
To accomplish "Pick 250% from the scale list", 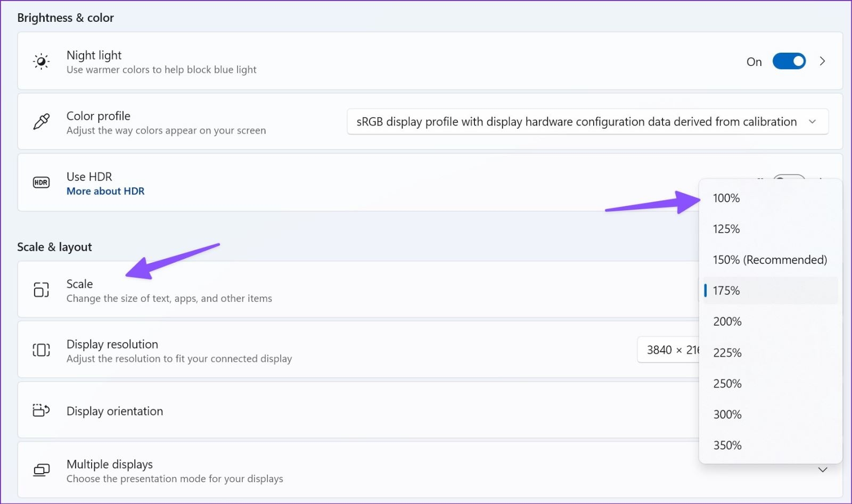I will point(771,383).
